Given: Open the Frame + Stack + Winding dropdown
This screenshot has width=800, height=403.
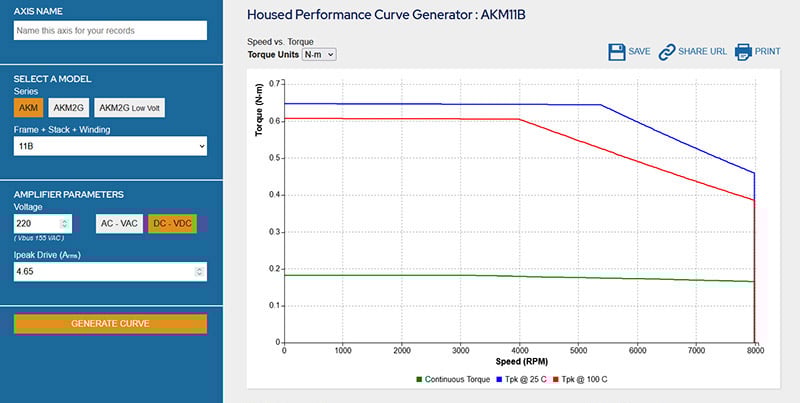Looking at the screenshot, I should point(110,146).
